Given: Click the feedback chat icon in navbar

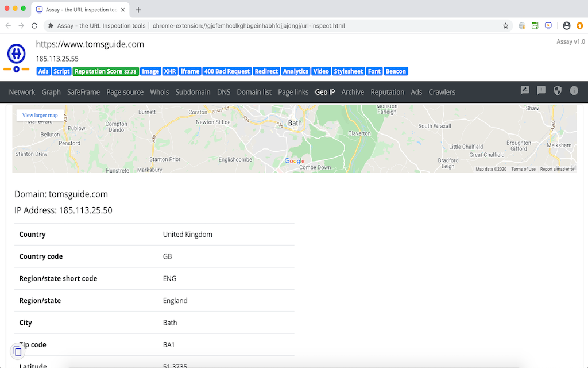Looking at the screenshot, I should click(525, 90).
